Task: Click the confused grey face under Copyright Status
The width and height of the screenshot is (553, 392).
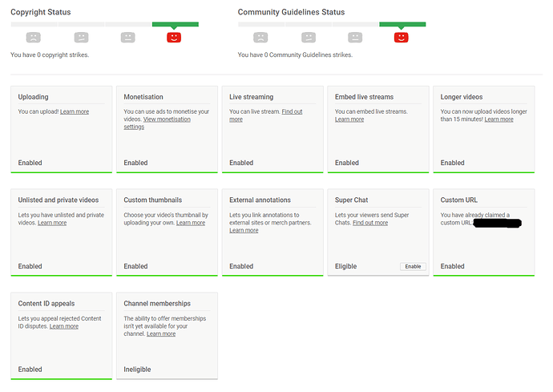Action: click(82, 38)
